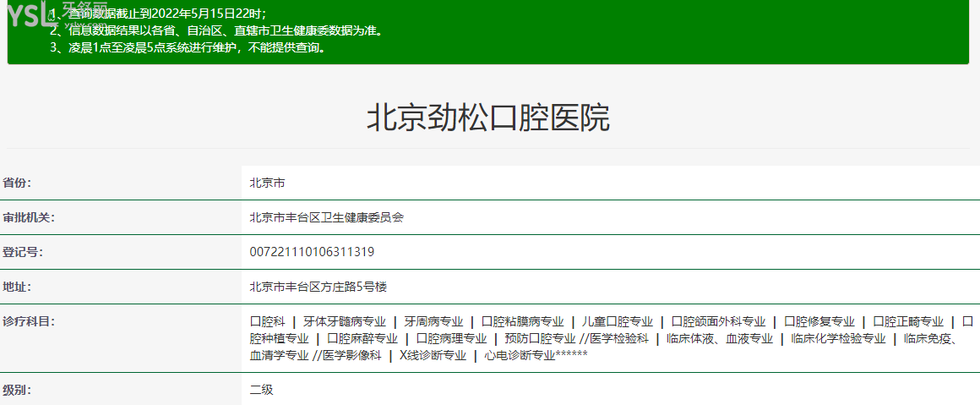
Task: Click the 口腔修复专业 entry
Action: [x=819, y=322]
